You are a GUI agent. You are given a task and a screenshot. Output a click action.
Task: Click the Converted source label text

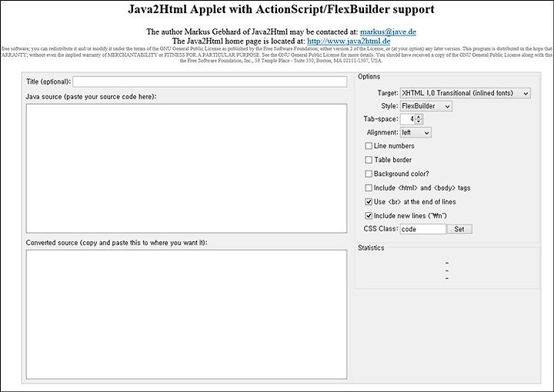coord(117,243)
